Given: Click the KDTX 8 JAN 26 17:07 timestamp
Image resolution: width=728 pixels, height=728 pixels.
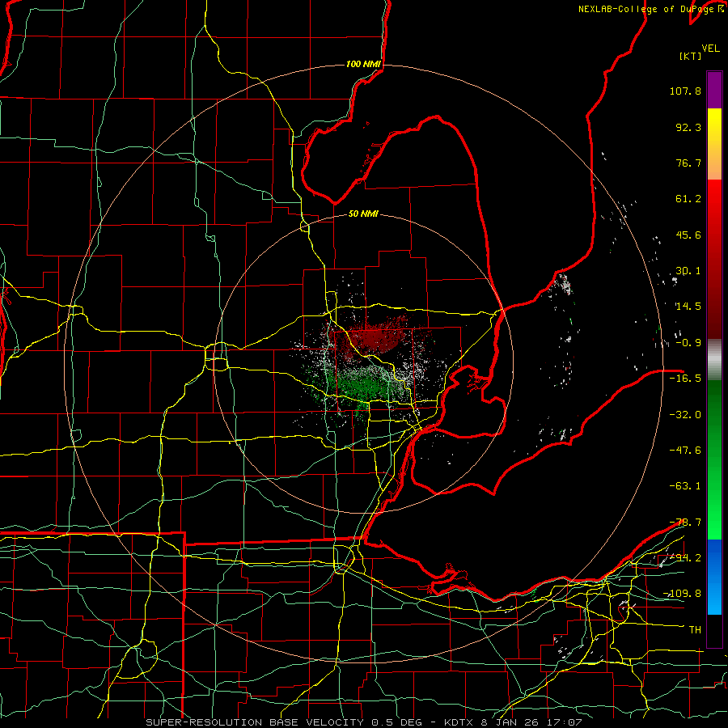Looking at the screenshot, I should [513, 722].
